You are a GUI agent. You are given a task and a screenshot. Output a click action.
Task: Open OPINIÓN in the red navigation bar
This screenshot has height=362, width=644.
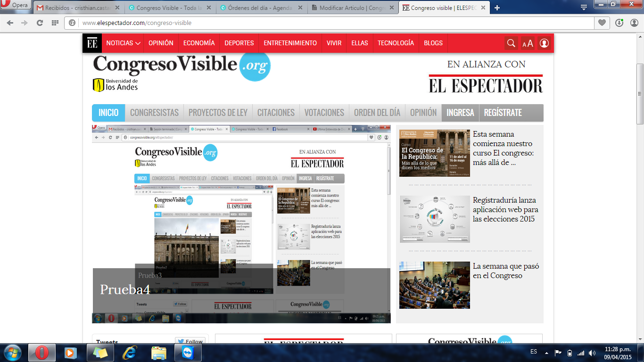point(161,43)
